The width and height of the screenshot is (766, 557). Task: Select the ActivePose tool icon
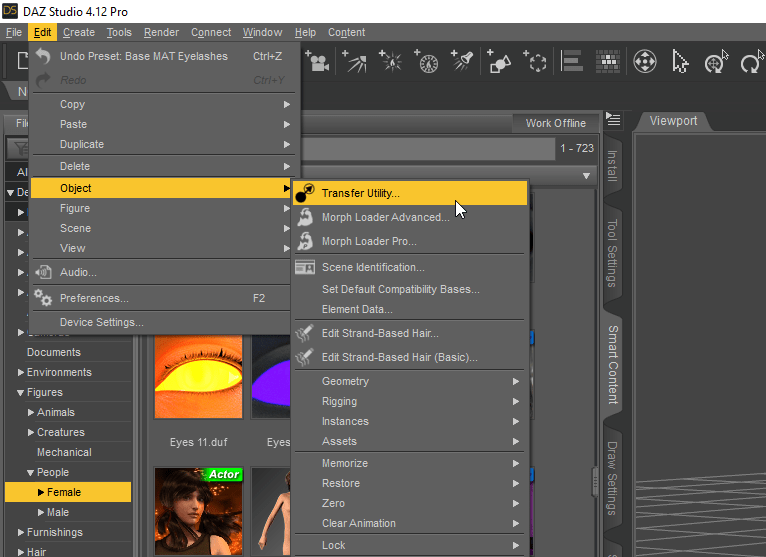[x=716, y=62]
